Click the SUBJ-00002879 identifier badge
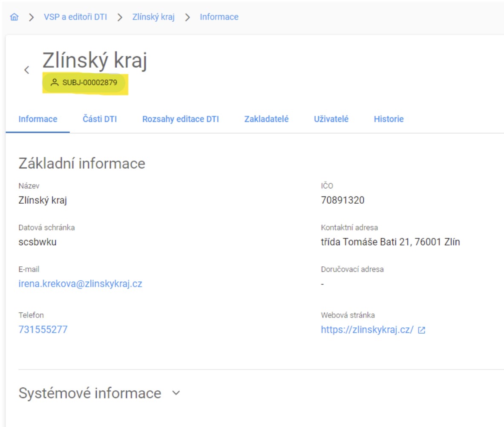This screenshot has height=427, width=504. [89, 83]
